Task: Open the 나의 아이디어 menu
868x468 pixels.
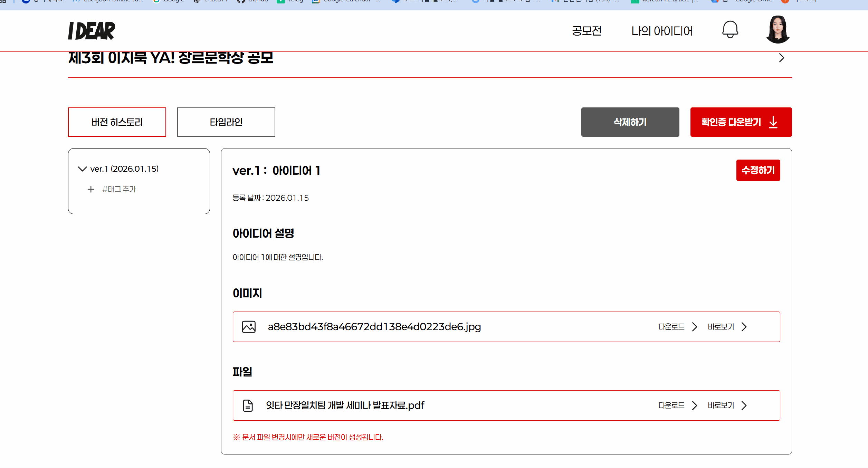Action: tap(662, 31)
